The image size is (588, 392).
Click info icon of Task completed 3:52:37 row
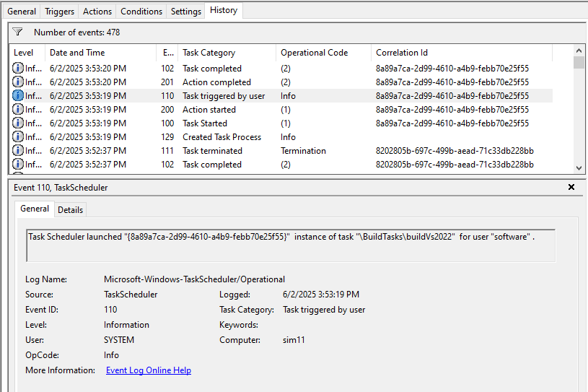coord(17,164)
